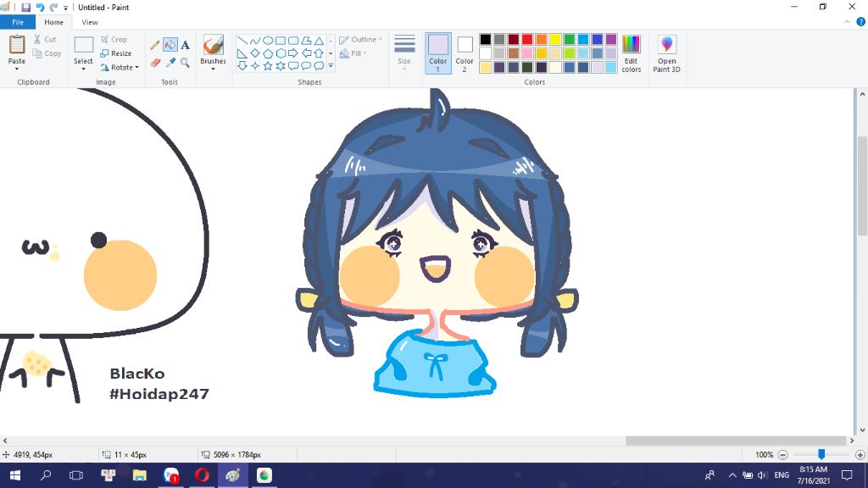Click the Resize button
This screenshot has height=488, width=868.
pos(115,53)
